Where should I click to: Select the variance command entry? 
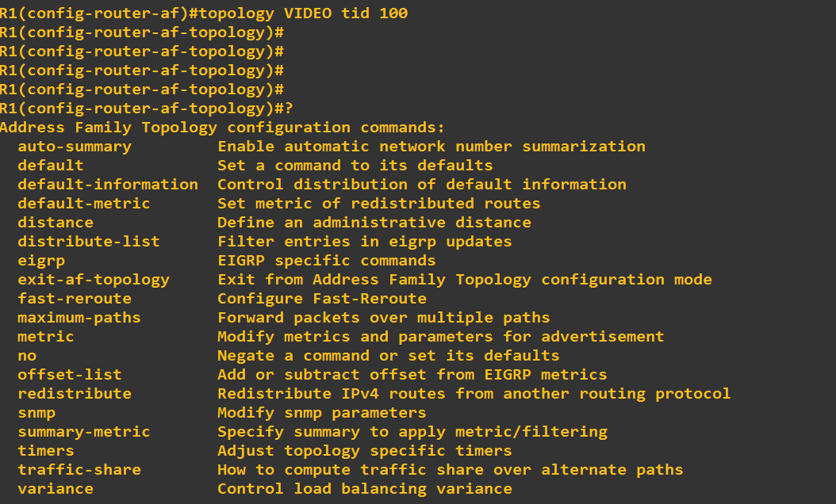tap(56, 489)
